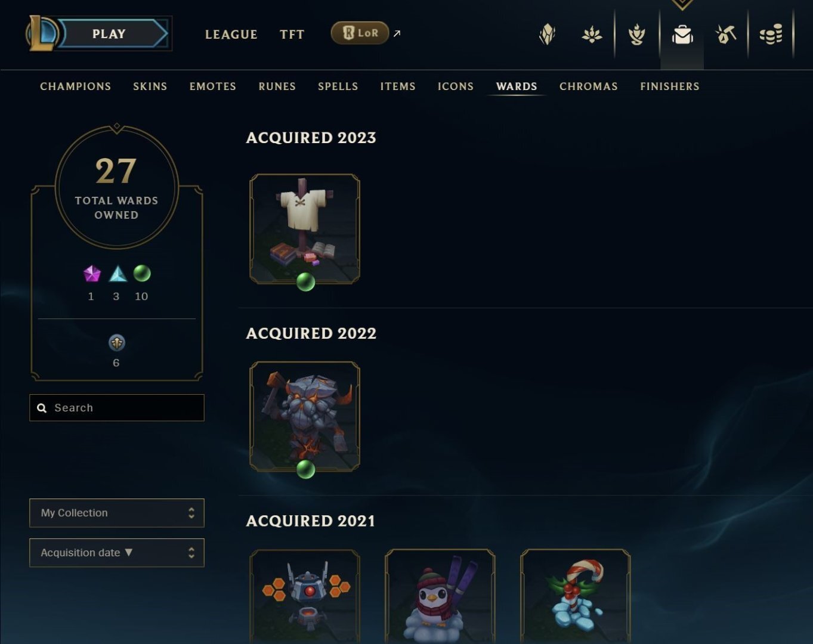This screenshot has height=644, width=813.
Task: Click the purple mythic gem icon
Action: point(92,274)
